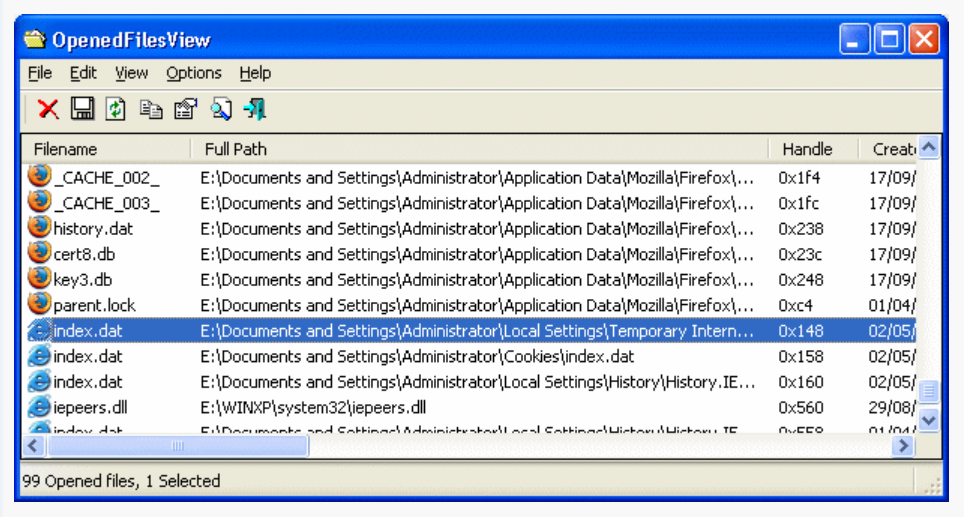
Task: Sort by the Full Path column header
Action: coord(480,149)
